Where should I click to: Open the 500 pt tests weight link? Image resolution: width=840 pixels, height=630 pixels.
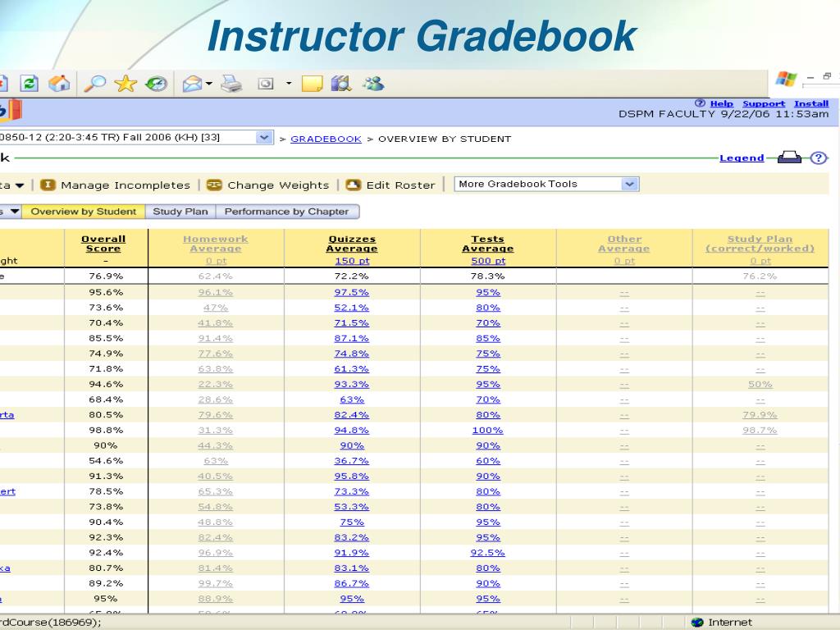pyautogui.click(x=488, y=261)
